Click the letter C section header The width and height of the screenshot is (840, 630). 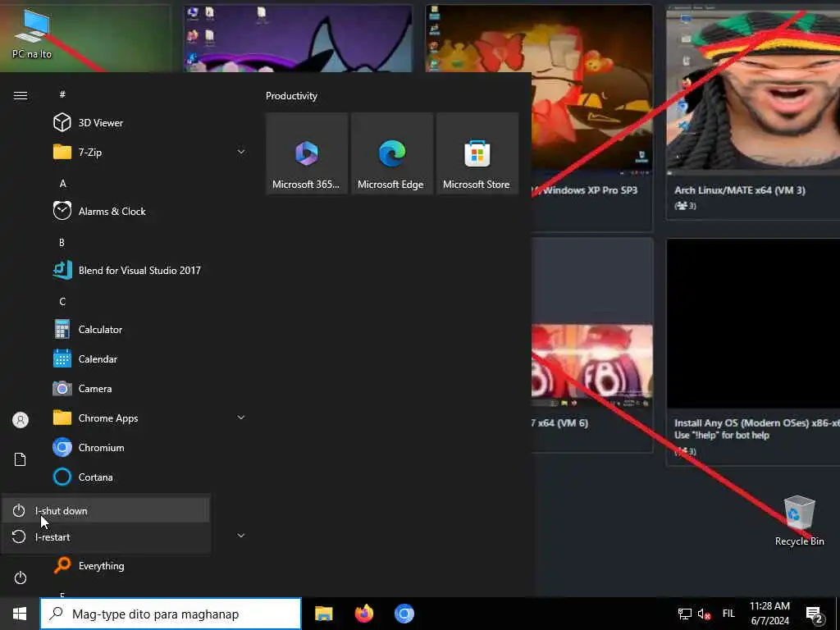click(62, 301)
